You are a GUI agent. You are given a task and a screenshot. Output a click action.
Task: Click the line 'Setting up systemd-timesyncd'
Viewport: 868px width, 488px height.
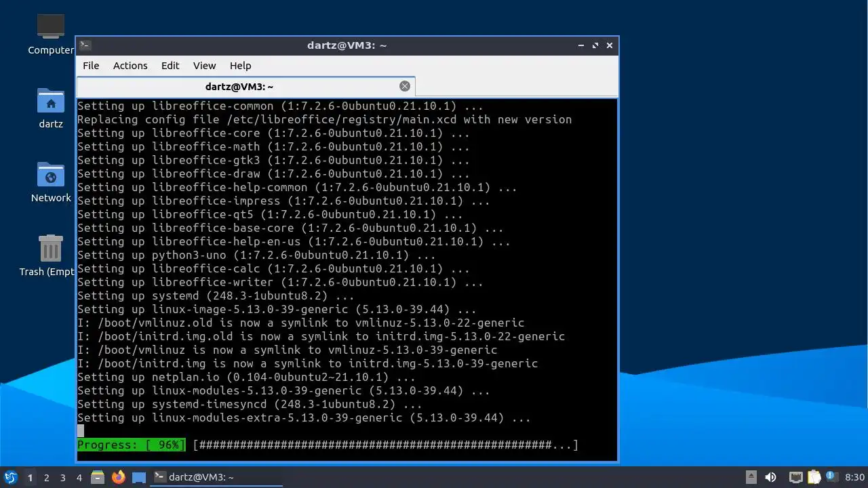250,405
